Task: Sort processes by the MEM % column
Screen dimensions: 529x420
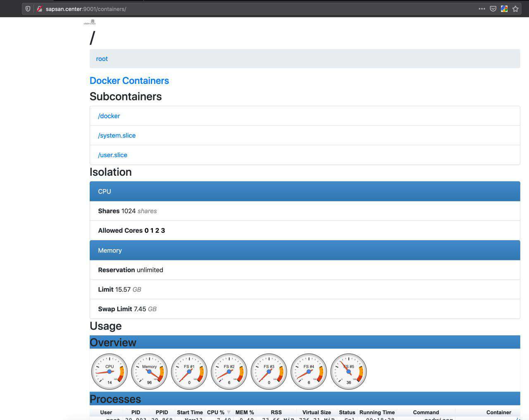Action: 245,412
